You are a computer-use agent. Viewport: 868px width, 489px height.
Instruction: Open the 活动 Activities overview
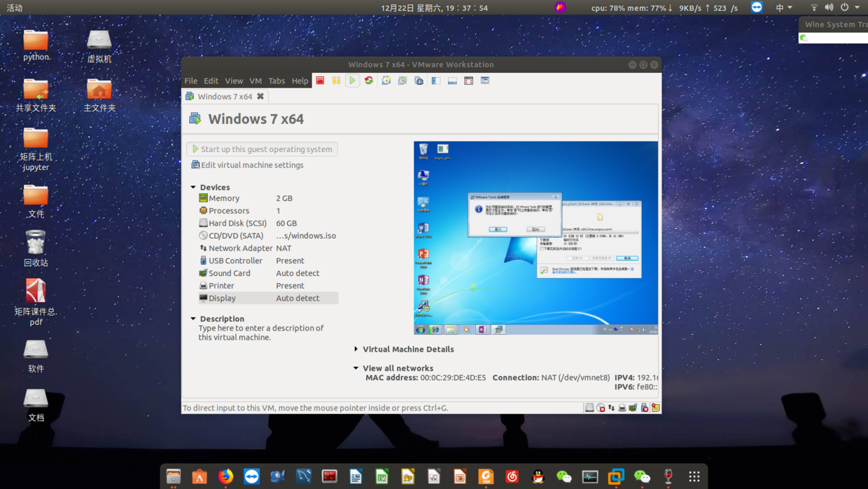point(14,8)
